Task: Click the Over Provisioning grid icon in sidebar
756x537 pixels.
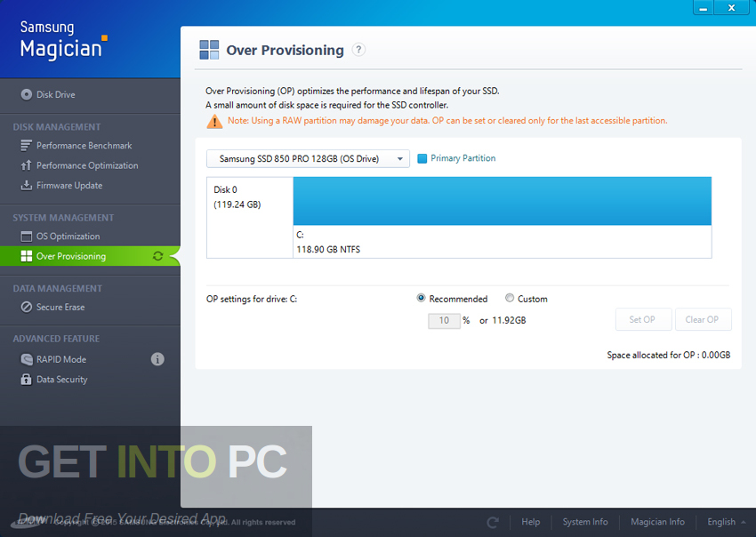Action: click(x=26, y=256)
